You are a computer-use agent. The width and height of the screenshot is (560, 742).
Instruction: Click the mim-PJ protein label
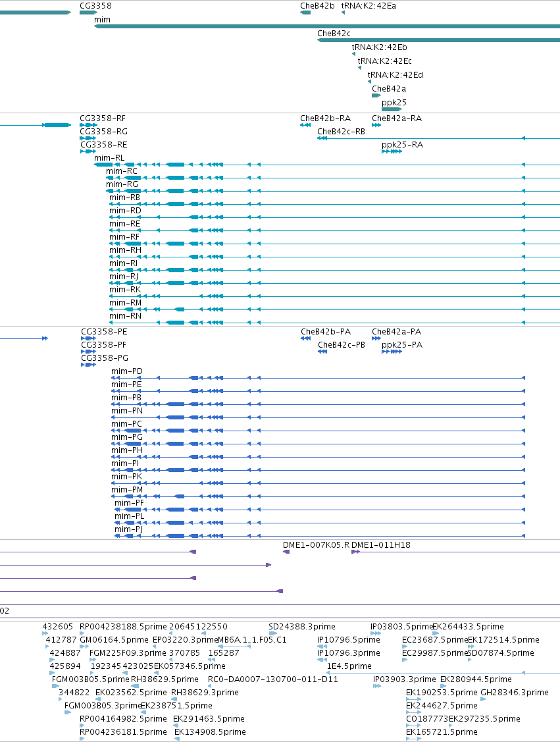(x=129, y=529)
